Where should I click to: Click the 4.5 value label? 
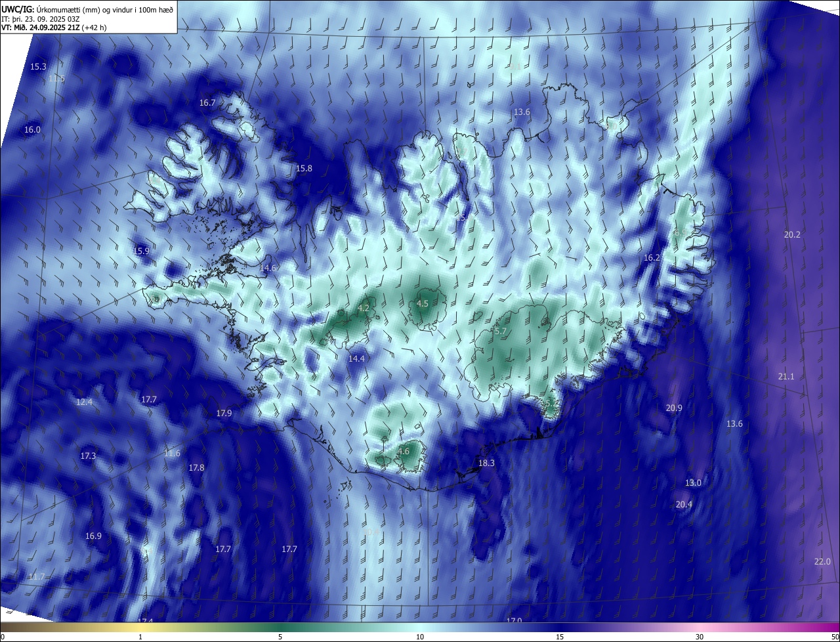point(423,303)
